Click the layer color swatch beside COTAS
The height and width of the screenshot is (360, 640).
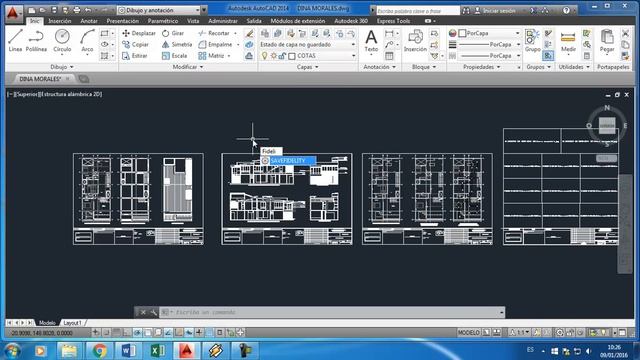point(292,56)
